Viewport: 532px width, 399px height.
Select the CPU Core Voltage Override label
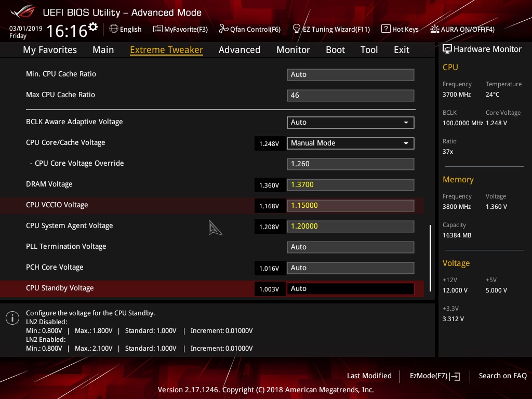tap(77, 163)
